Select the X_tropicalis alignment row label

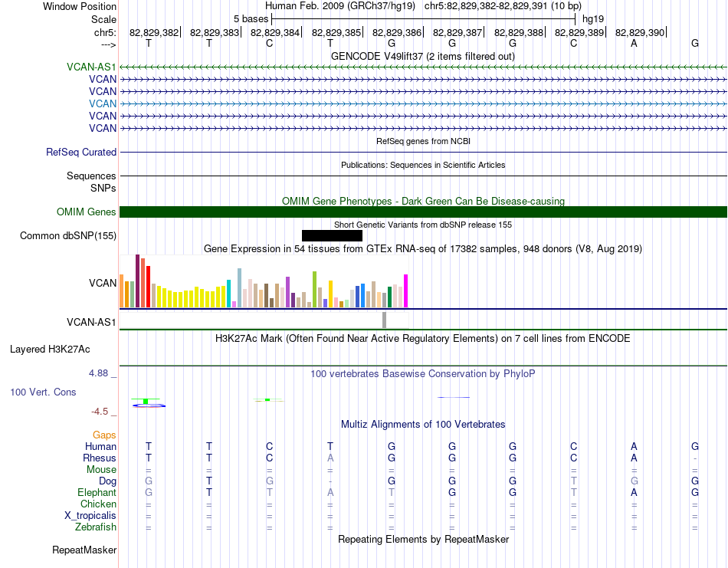90,516
